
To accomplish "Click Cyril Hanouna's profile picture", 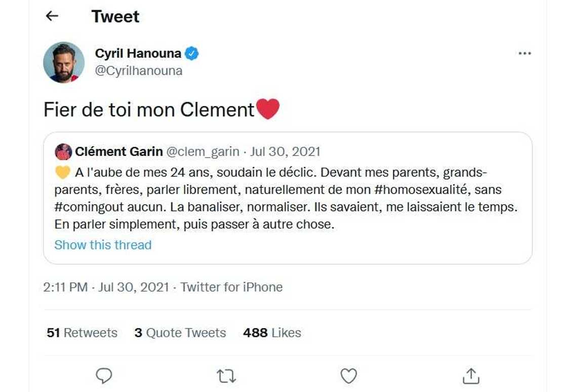I will point(64,62).
